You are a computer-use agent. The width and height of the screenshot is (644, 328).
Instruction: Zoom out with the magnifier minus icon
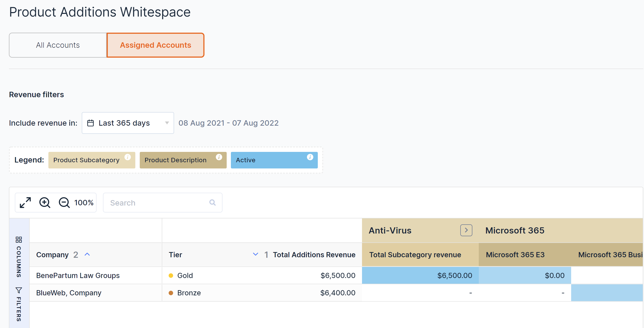(x=64, y=203)
